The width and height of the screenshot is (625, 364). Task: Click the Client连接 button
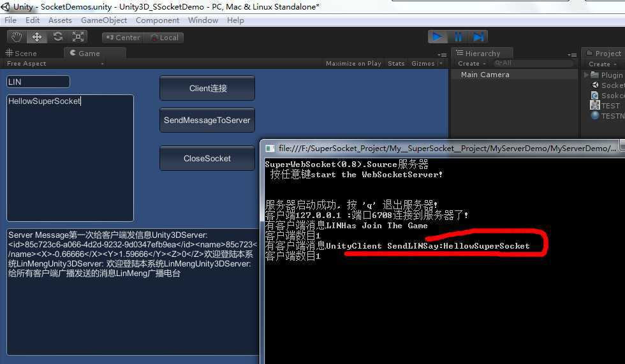point(207,88)
